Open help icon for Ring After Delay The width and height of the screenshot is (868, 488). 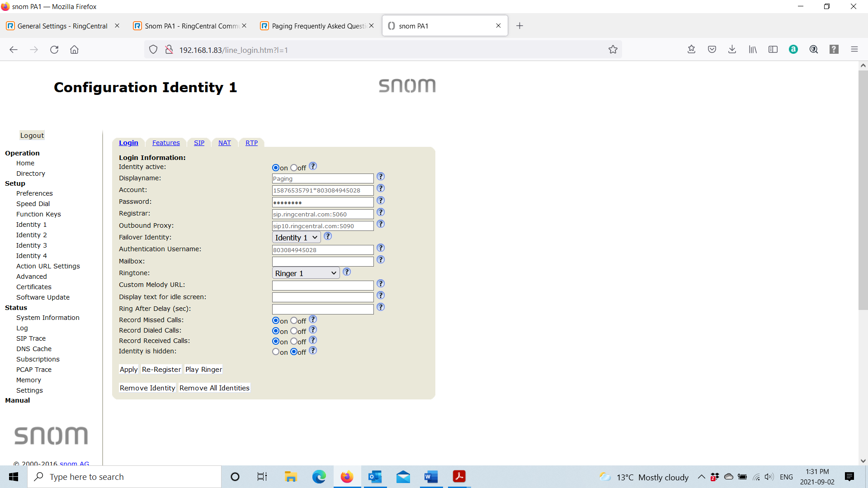pyautogui.click(x=381, y=307)
